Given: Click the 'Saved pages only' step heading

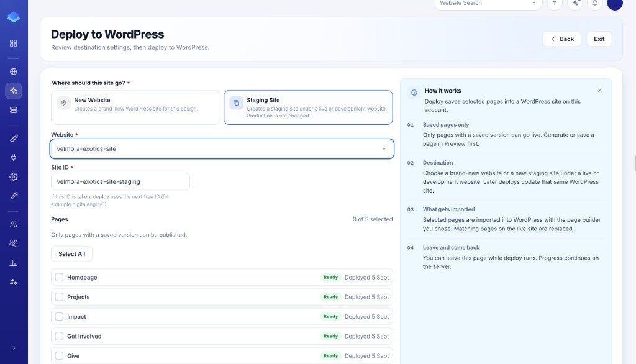Looking at the screenshot, I should (446, 125).
